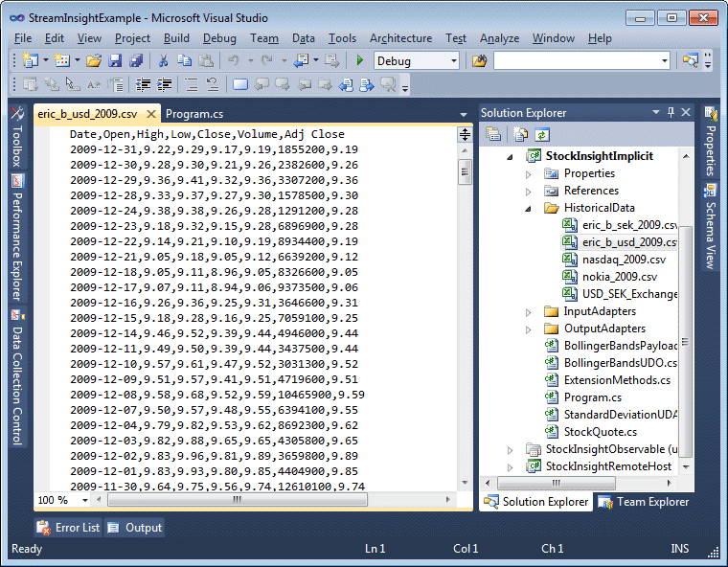The height and width of the screenshot is (567, 728).
Task: Open the Error List panel tab
Action: point(69,528)
